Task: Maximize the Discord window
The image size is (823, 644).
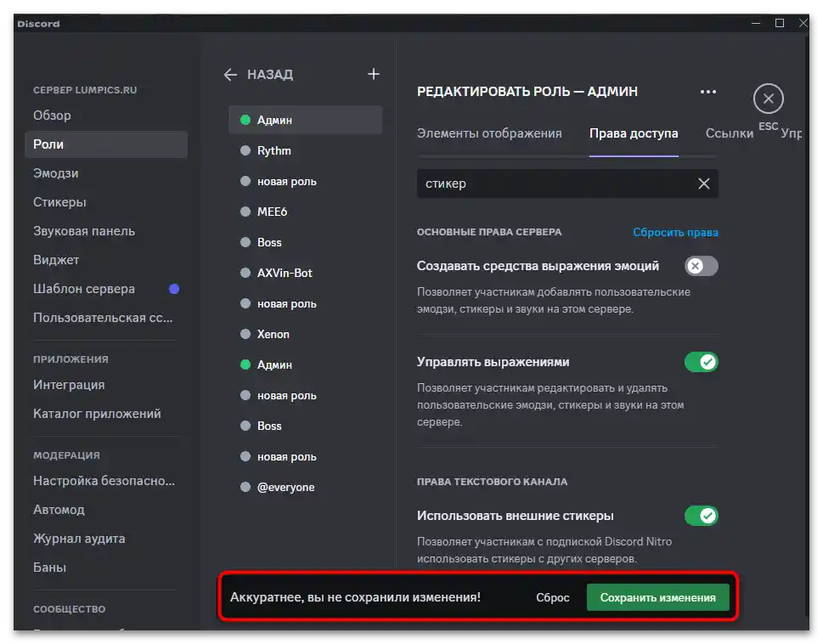Action: click(x=779, y=24)
